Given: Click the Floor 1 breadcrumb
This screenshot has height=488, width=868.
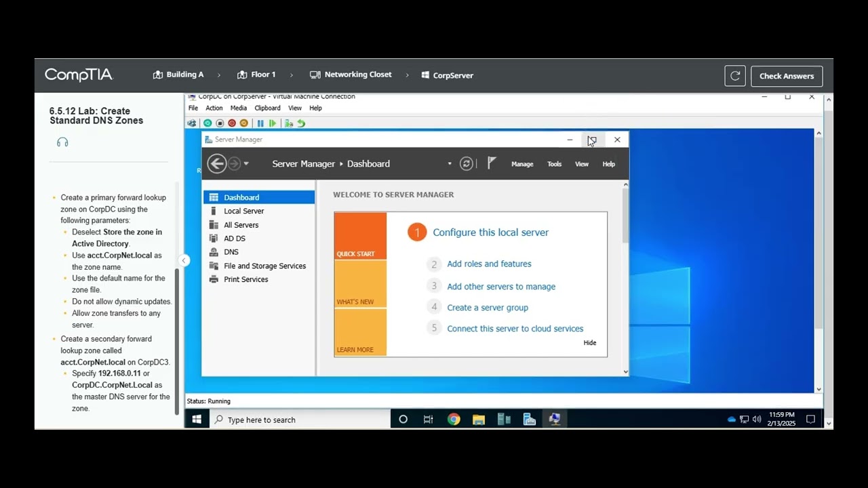Looking at the screenshot, I should point(256,75).
